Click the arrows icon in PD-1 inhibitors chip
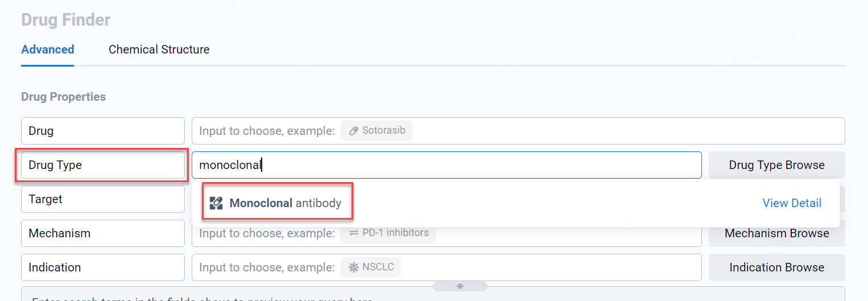 [353, 233]
